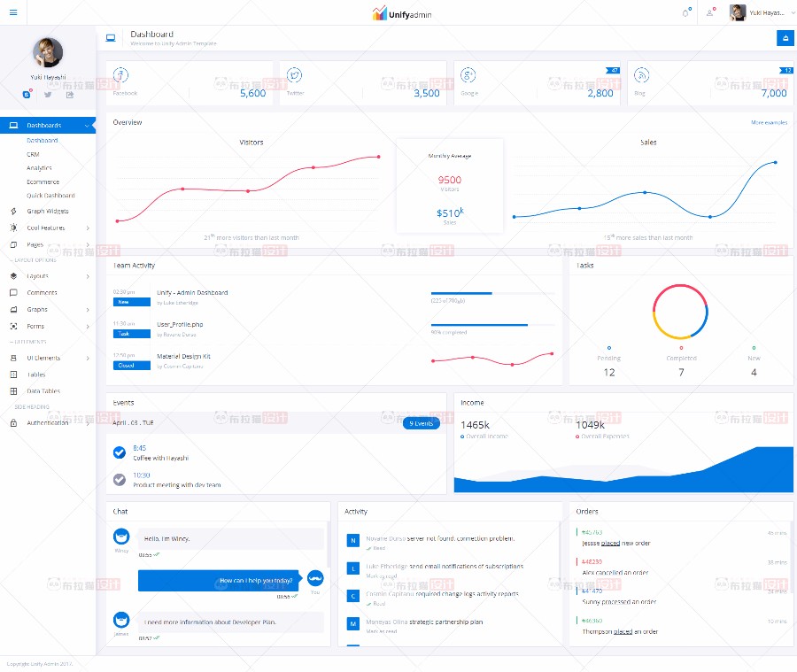The height and width of the screenshot is (672, 797).
Task: Click 'placed' link in Jessse's order
Action: tap(610, 544)
